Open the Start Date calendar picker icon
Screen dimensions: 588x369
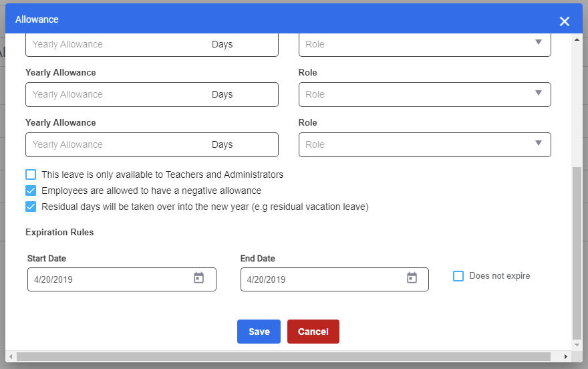(x=198, y=278)
